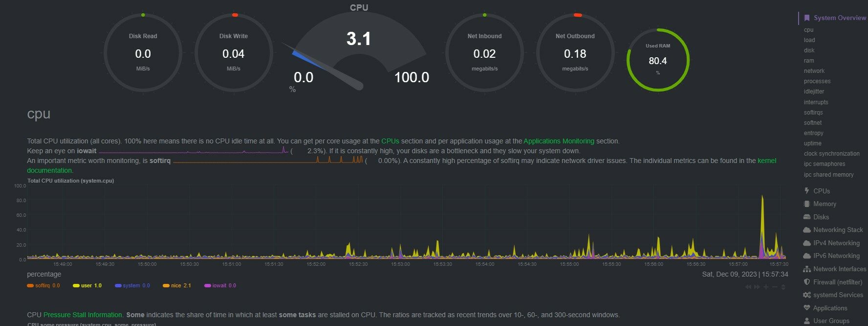Click the CPU chart height resize handle

tap(783, 287)
